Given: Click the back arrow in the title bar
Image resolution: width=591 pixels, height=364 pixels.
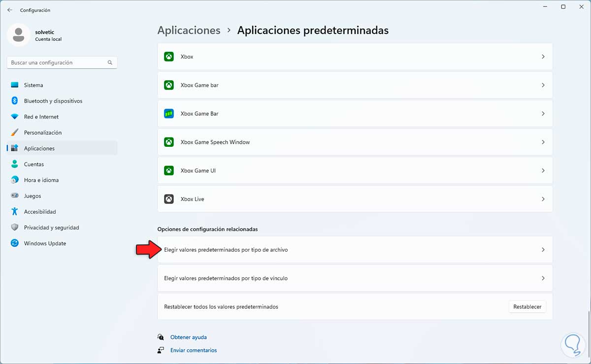Looking at the screenshot, I should coord(10,10).
